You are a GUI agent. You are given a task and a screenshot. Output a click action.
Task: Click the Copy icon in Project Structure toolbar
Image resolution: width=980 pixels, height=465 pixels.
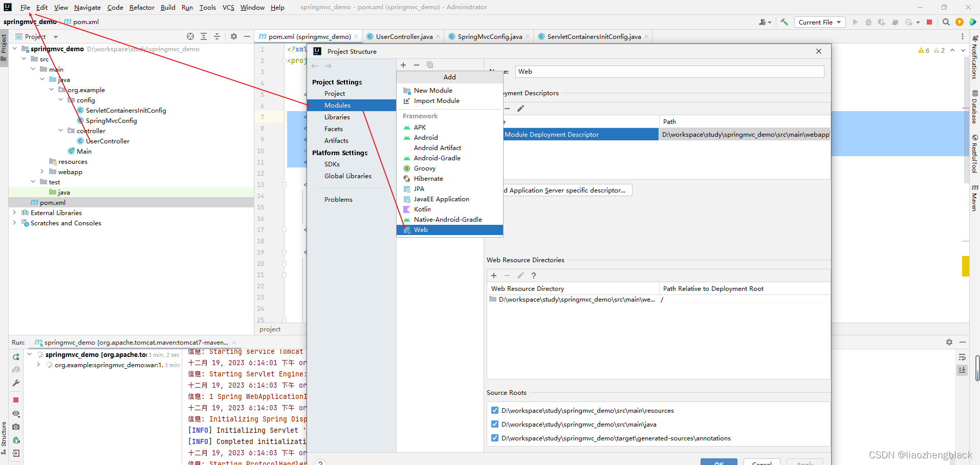pyautogui.click(x=430, y=65)
